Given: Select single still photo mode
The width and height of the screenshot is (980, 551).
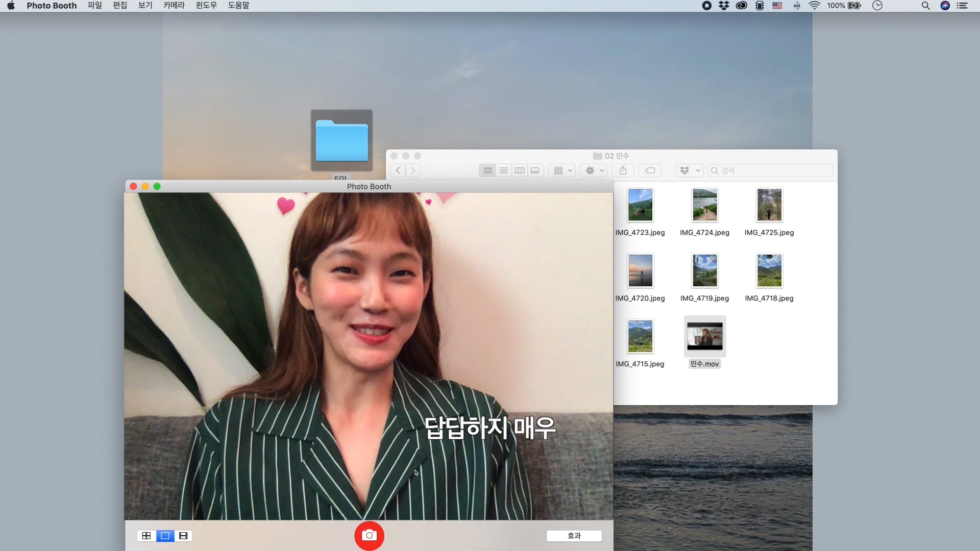Looking at the screenshot, I should [165, 536].
